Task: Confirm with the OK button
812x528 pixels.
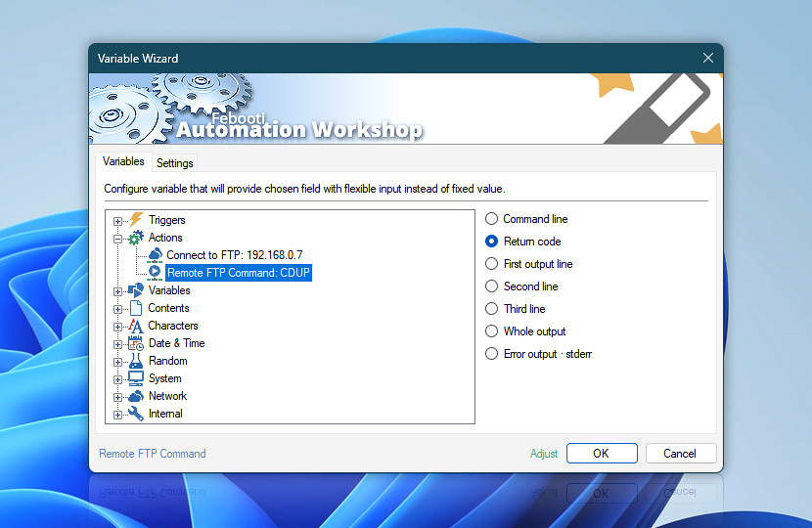Action: (602, 454)
